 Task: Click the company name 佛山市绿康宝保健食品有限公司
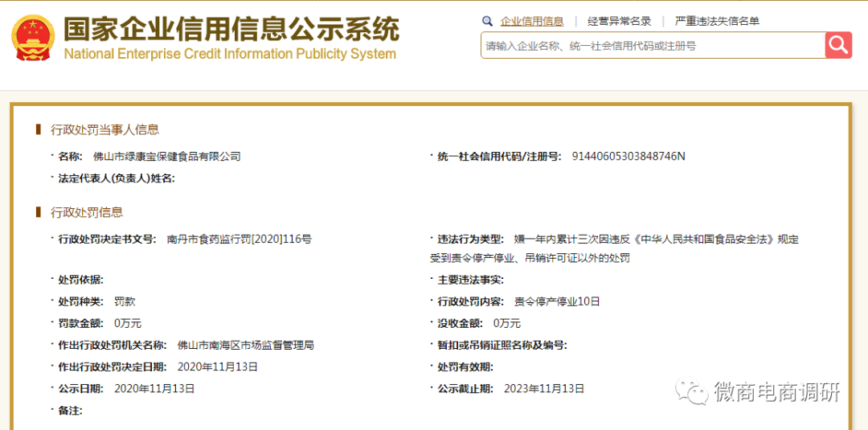point(167,156)
